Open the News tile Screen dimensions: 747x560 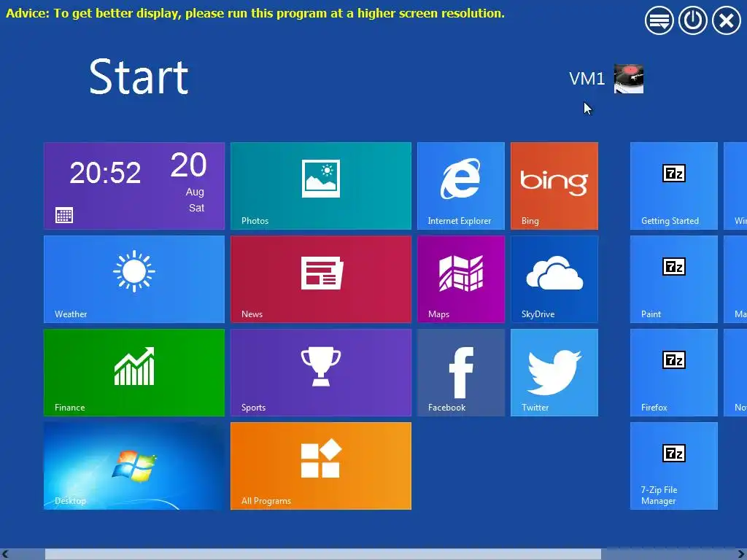[x=321, y=279]
